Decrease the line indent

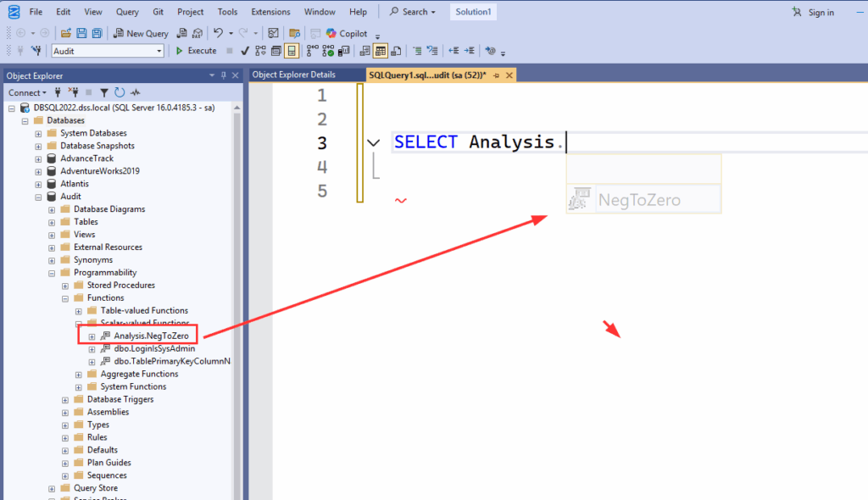(453, 51)
